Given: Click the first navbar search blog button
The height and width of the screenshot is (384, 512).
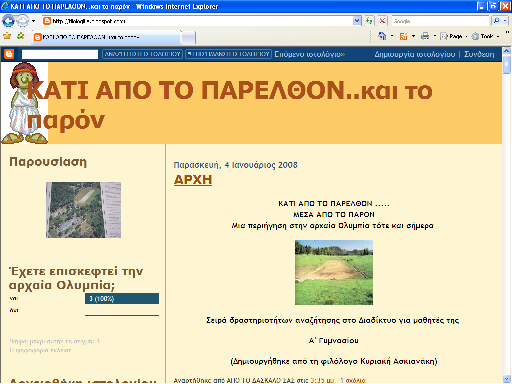Looking at the screenshot, I should click(x=142, y=54).
